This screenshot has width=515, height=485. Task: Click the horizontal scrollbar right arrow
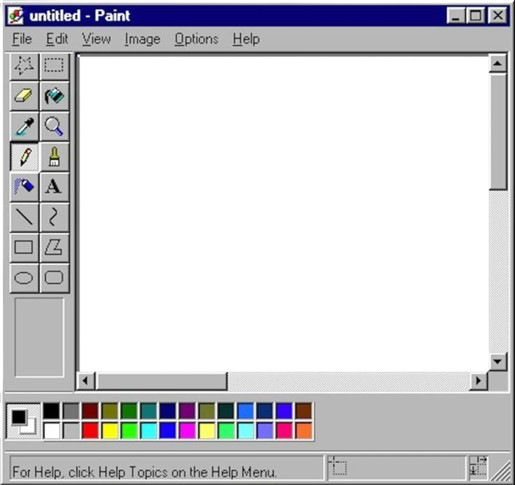478,380
